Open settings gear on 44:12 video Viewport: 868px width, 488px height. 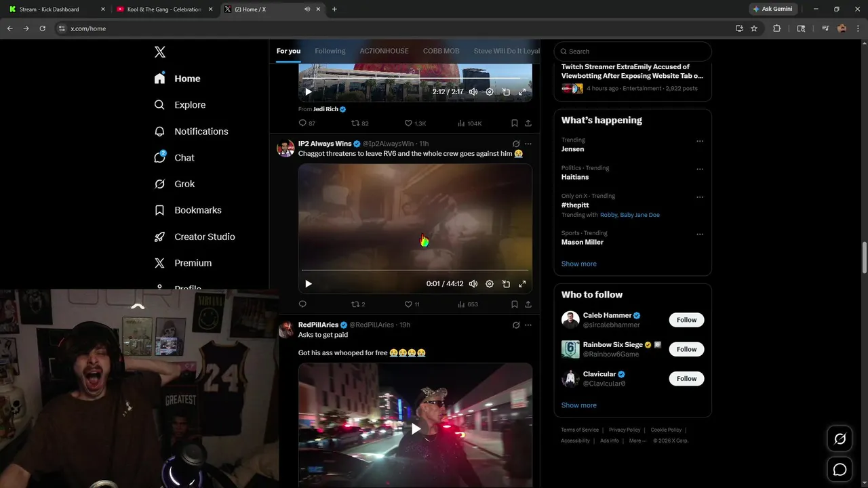click(490, 284)
